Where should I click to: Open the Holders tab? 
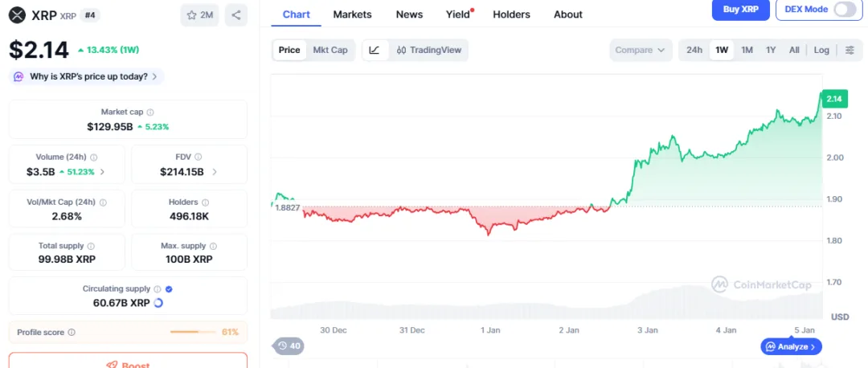(x=511, y=14)
